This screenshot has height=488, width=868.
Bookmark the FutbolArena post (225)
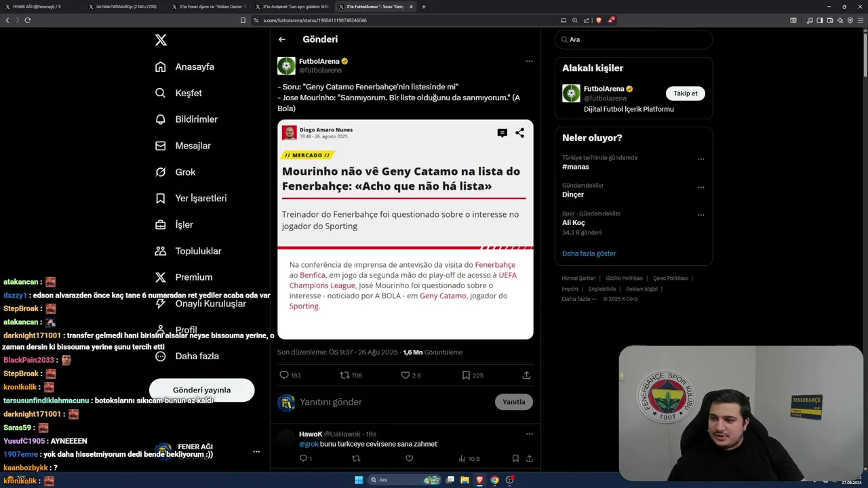pos(472,375)
